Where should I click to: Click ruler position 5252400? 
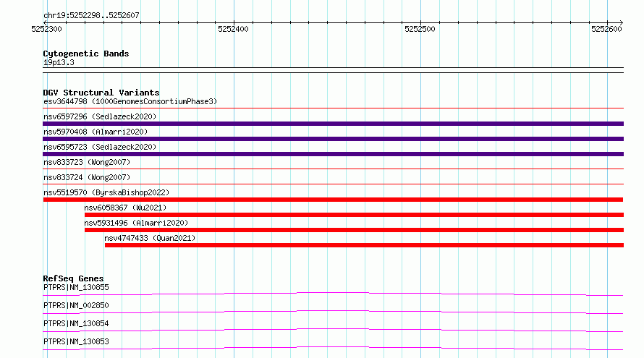[x=233, y=29]
